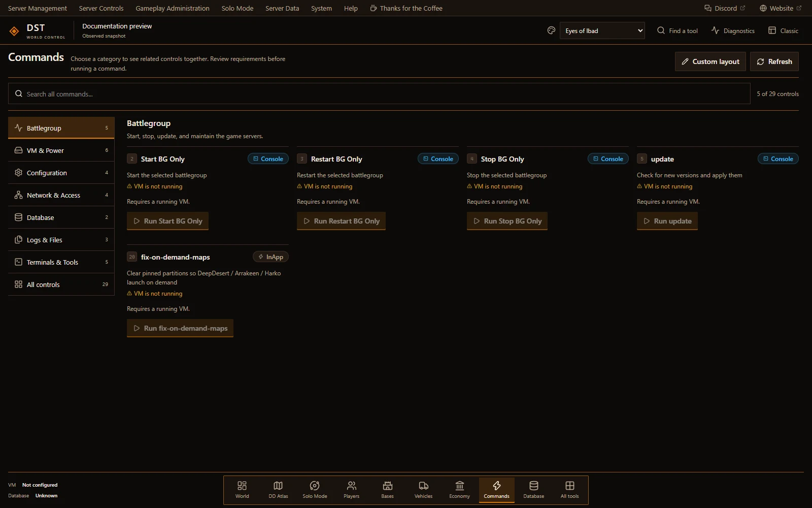The image size is (812, 508).
Task: Click the theme palette icon
Action: coord(551,30)
